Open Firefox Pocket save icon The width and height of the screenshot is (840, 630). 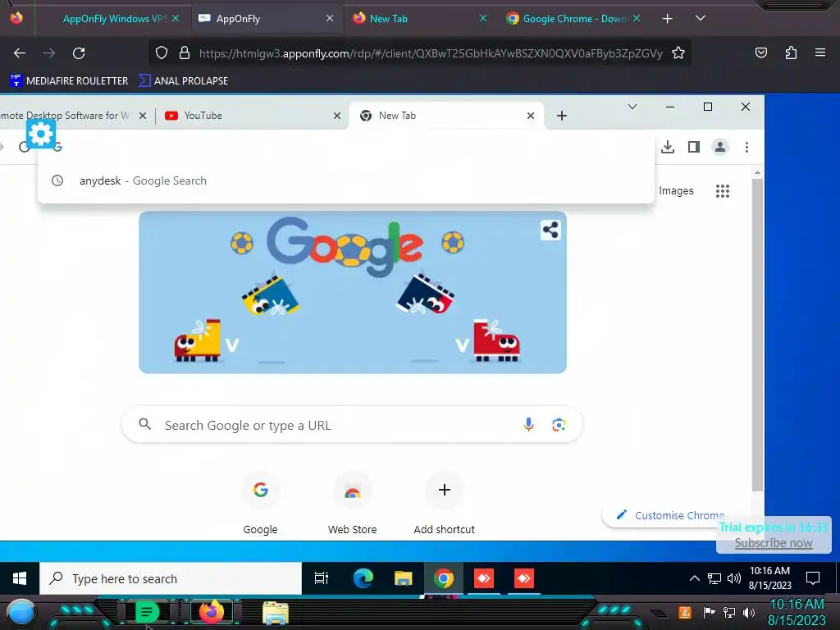[760, 52]
